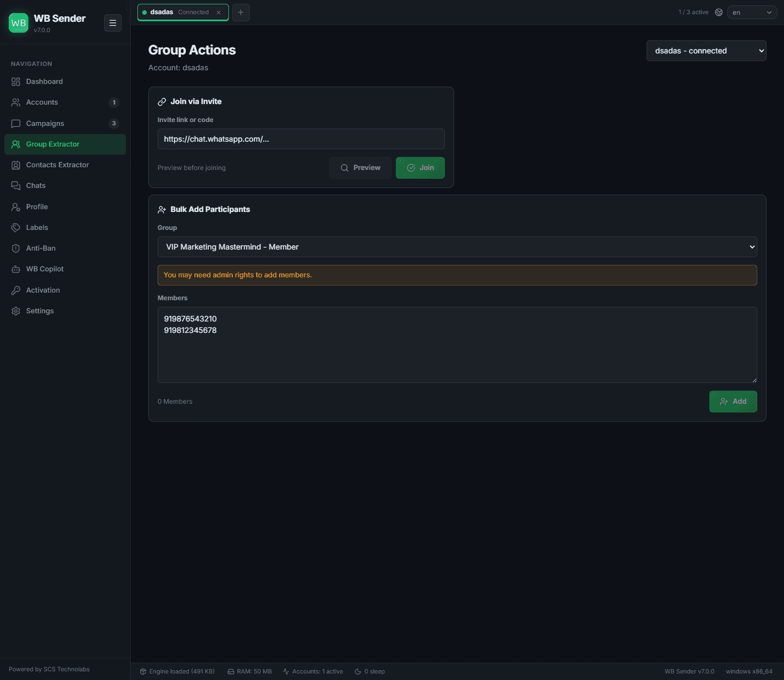Click the Accounts activity pulse icon

[286, 671]
